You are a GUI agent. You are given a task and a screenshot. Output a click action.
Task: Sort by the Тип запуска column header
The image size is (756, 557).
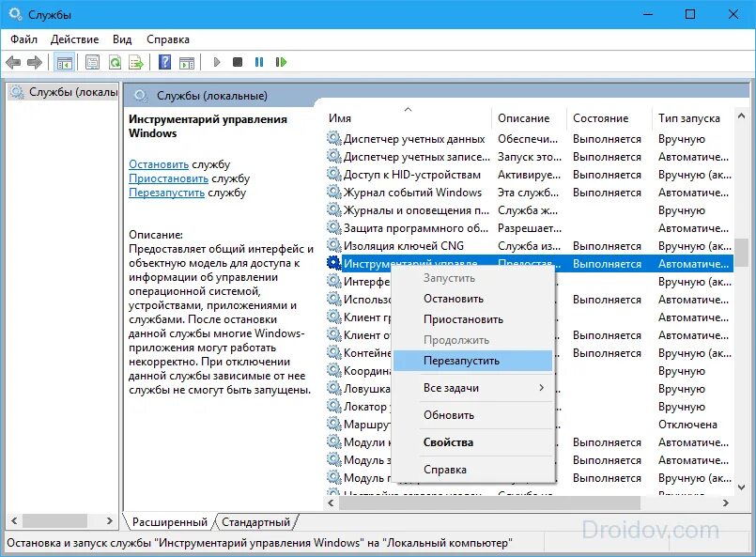(693, 118)
